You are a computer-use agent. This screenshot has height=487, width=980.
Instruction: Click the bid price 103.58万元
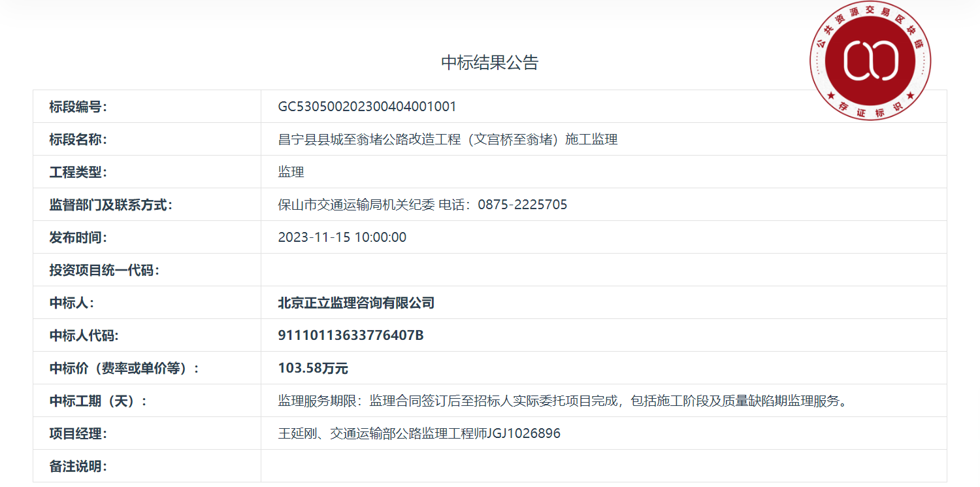(x=313, y=368)
